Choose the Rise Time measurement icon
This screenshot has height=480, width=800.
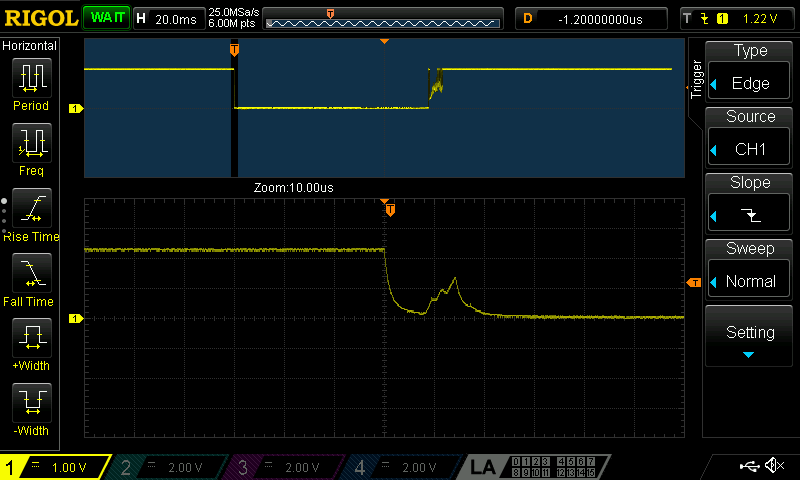click(x=30, y=209)
